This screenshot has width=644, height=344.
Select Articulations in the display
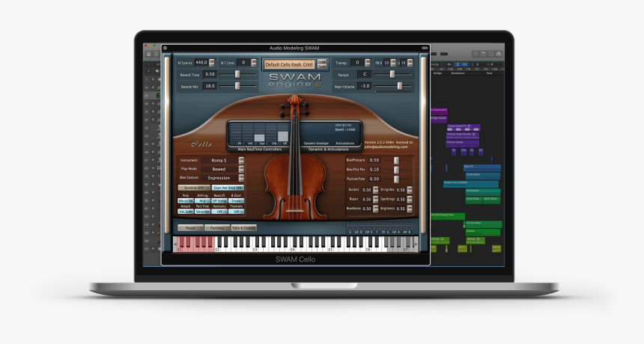click(345, 144)
